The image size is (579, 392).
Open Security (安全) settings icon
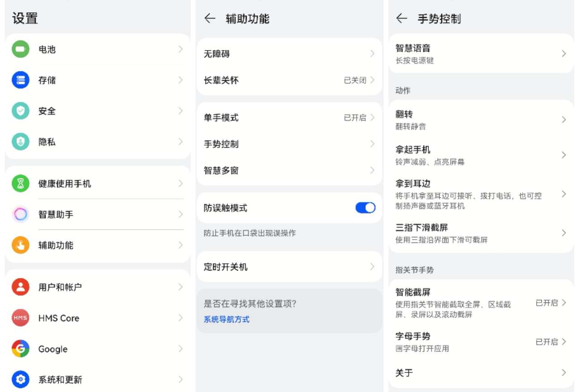20,111
